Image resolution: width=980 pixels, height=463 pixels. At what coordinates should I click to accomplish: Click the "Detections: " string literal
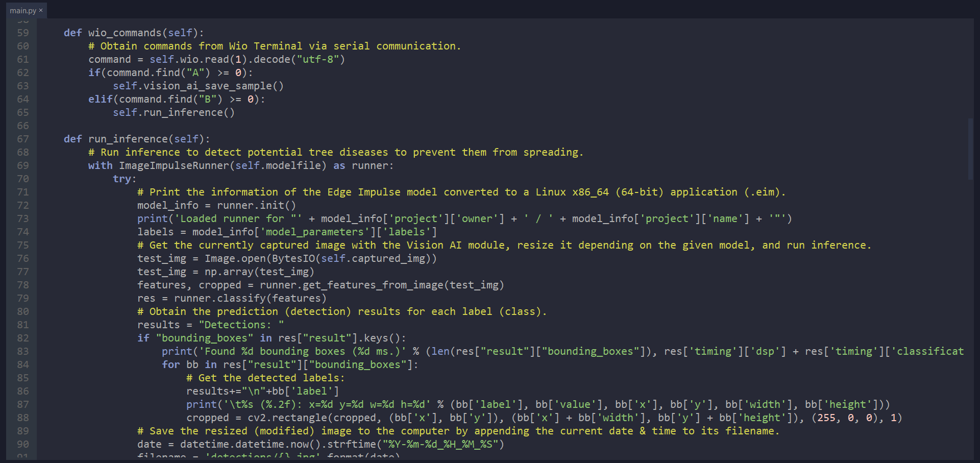tap(241, 325)
